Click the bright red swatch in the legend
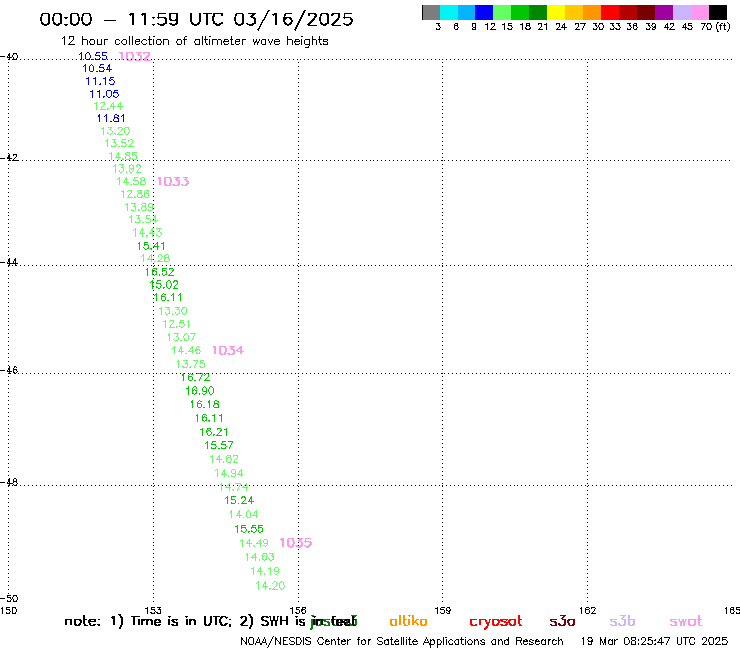This screenshot has width=740, height=650. coord(610,12)
